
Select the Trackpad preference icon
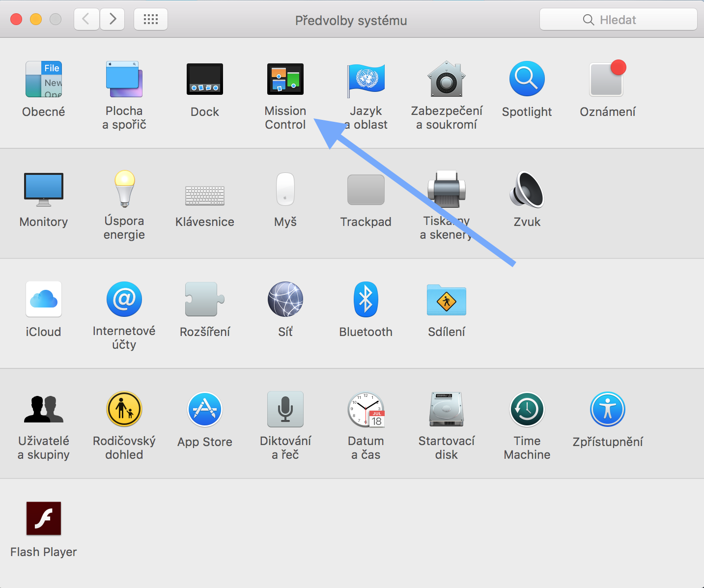[x=366, y=190]
